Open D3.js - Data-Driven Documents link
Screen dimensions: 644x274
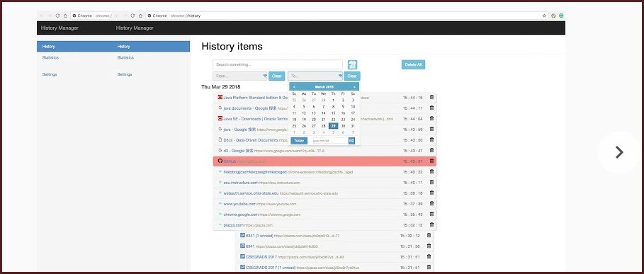[x=251, y=140]
